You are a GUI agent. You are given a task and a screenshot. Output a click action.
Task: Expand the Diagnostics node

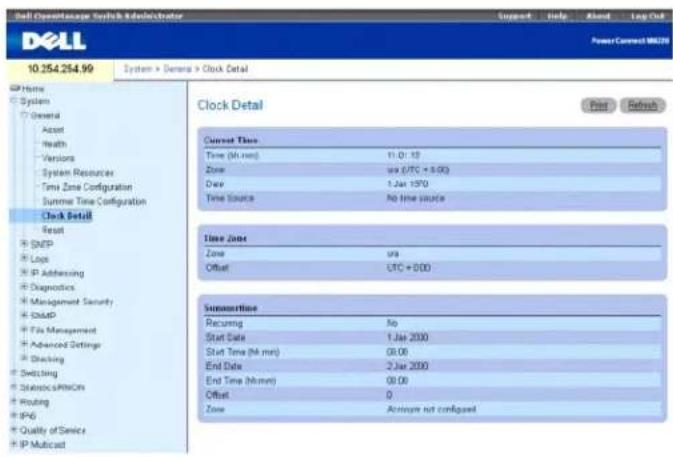coord(24,287)
